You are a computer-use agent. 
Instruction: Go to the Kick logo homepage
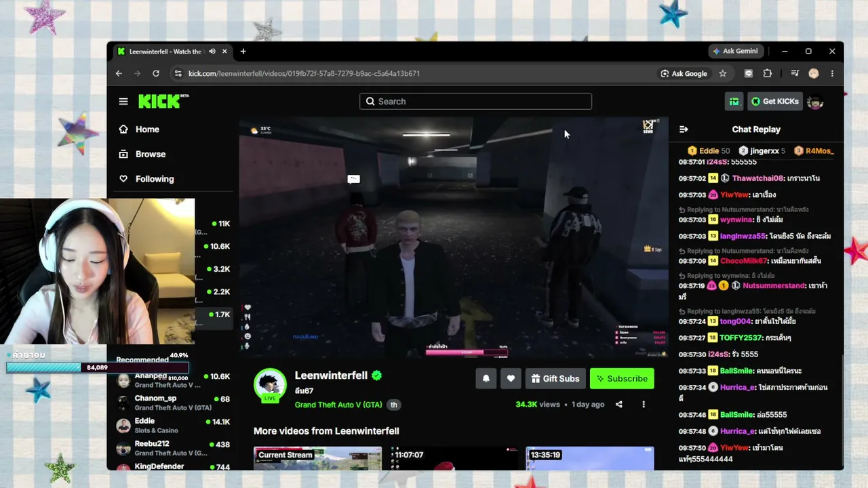[163, 101]
